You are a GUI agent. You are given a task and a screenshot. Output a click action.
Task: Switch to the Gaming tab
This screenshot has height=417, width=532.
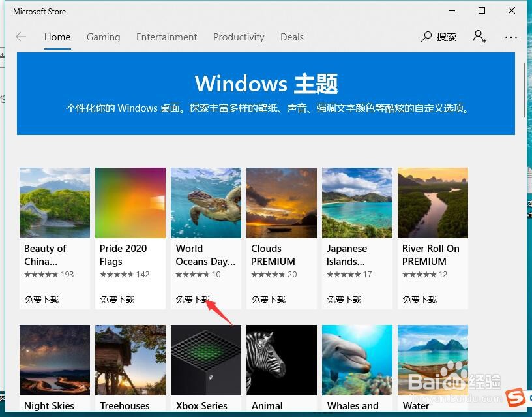[x=104, y=37]
